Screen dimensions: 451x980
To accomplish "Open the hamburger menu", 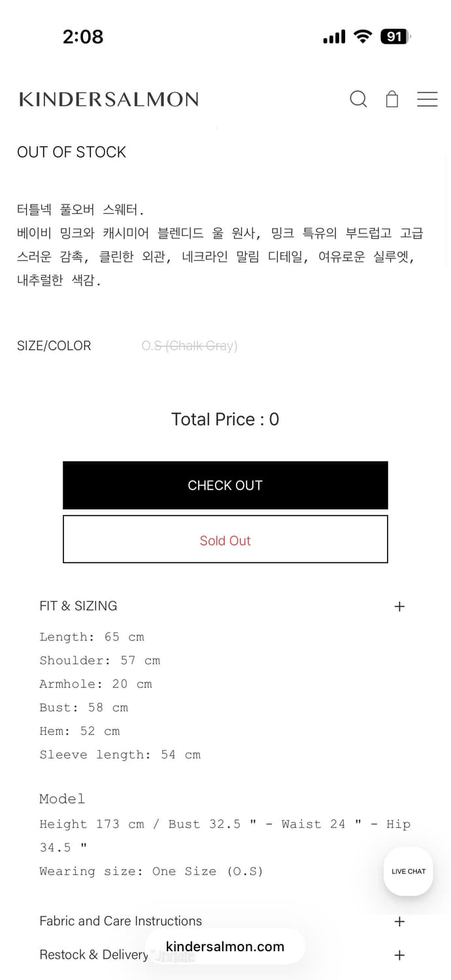I will click(x=427, y=99).
